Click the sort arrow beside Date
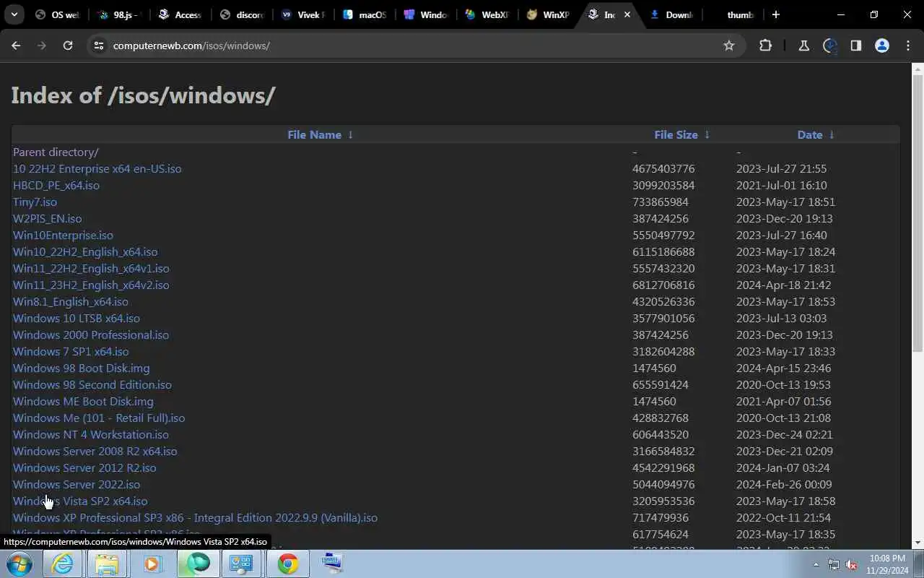The width and height of the screenshot is (924, 578). [832, 134]
